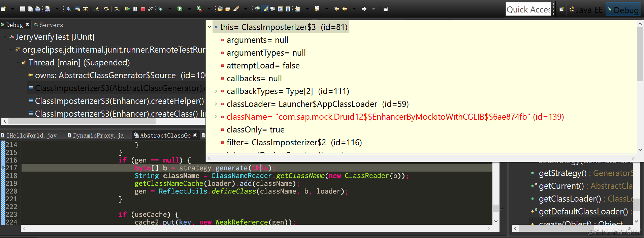Viewport: 644px width, 238px height.
Task: Go to Last Edit Location icon
Action: pos(336,9)
